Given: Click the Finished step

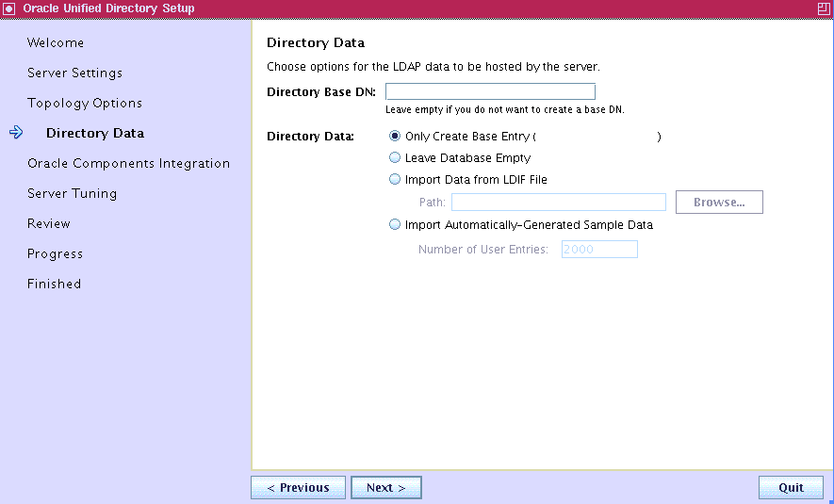Looking at the screenshot, I should coord(55,284).
